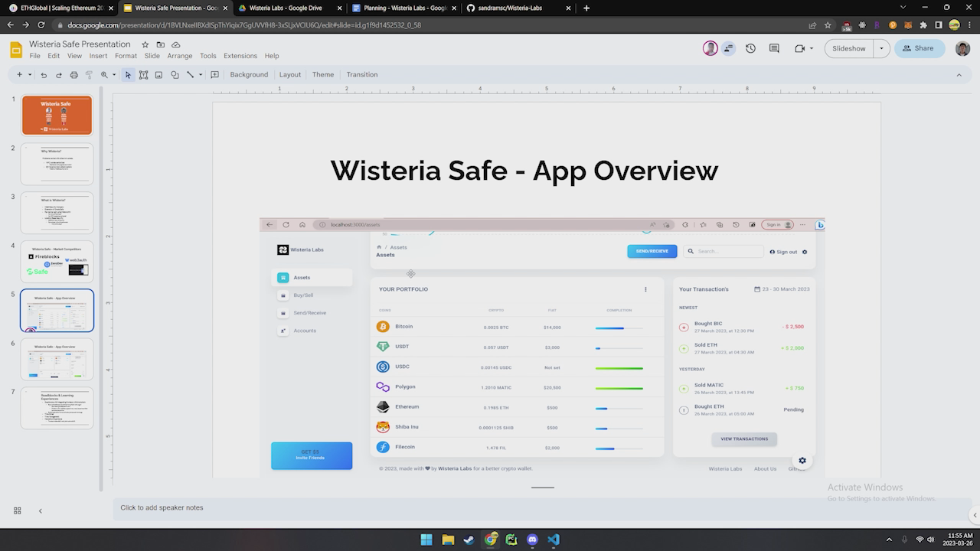Screen dimensions: 980x551
Task: Open Visual Studio Code from the taskbar
Action: (x=553, y=540)
